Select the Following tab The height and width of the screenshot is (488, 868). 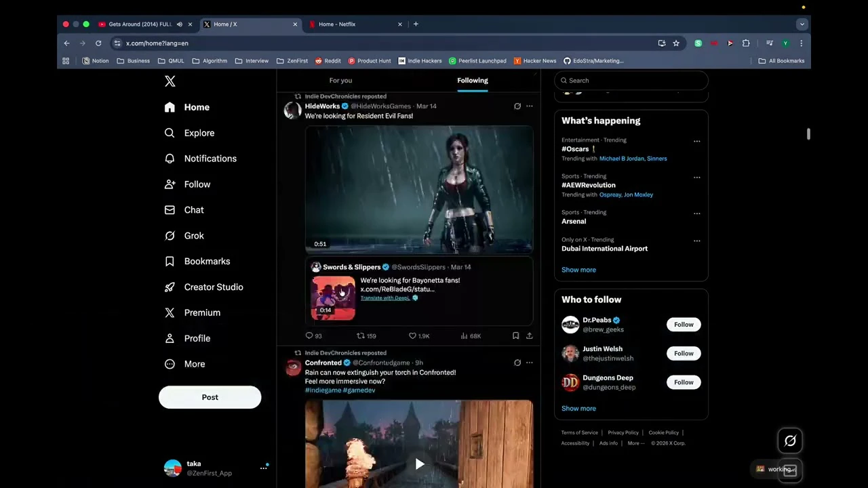point(472,81)
